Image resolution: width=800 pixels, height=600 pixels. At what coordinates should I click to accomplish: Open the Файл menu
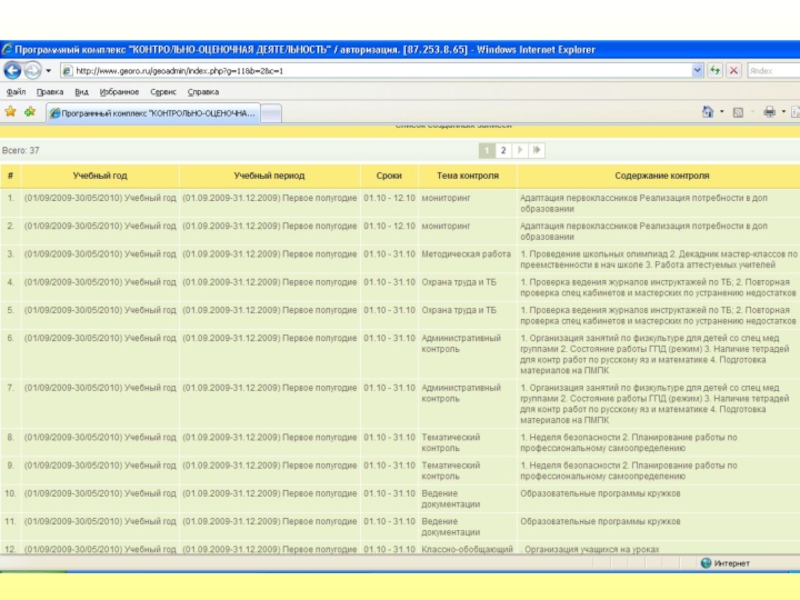16,92
